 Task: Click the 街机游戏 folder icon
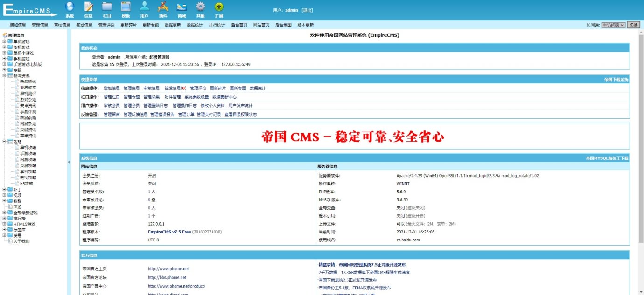[x=10, y=47]
